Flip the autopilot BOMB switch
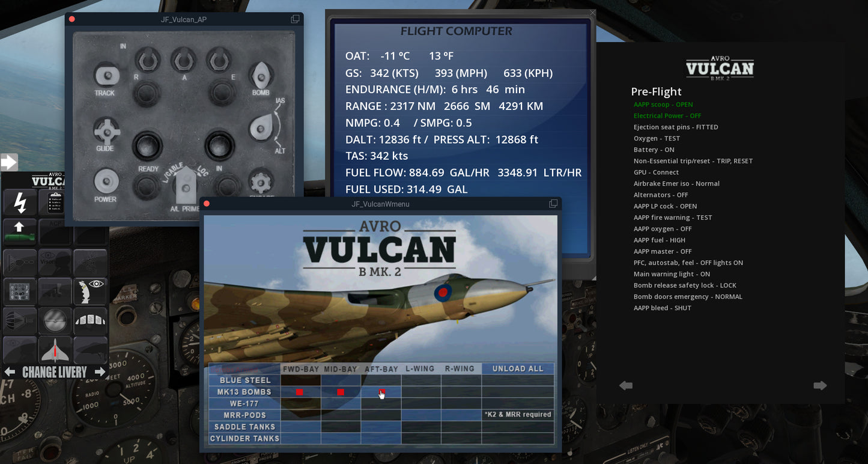Viewport: 868px width, 464px height. point(261,76)
